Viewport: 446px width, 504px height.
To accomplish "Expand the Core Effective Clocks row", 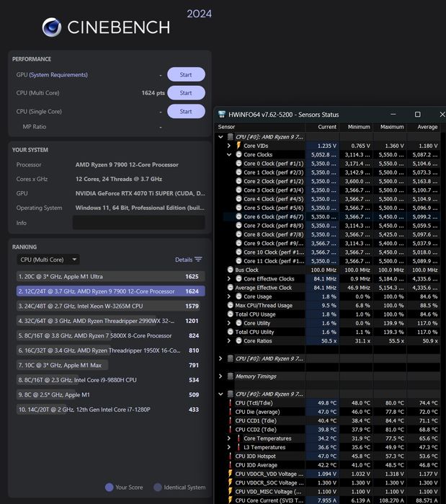I will (x=229, y=279).
